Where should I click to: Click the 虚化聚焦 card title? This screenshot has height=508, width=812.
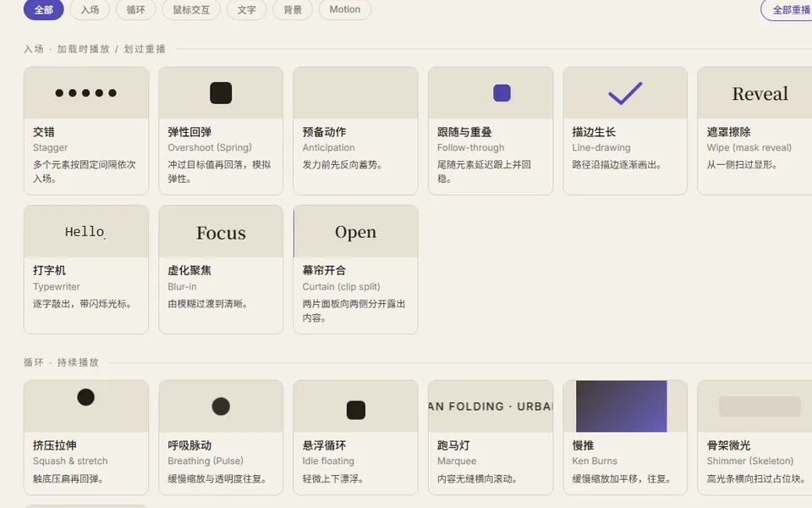point(189,271)
